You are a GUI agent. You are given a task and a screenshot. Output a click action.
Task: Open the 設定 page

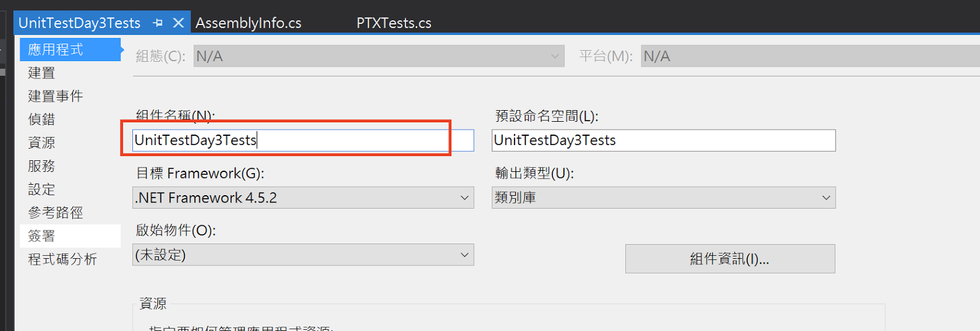[x=42, y=189]
